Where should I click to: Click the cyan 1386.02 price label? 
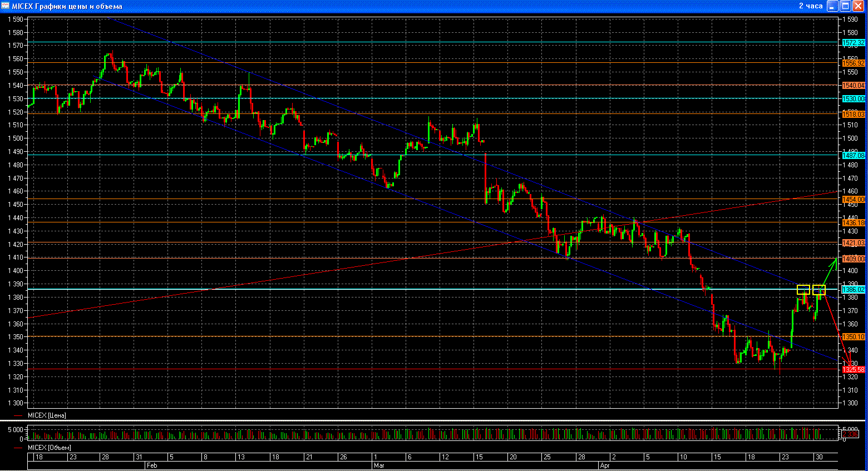(854, 290)
